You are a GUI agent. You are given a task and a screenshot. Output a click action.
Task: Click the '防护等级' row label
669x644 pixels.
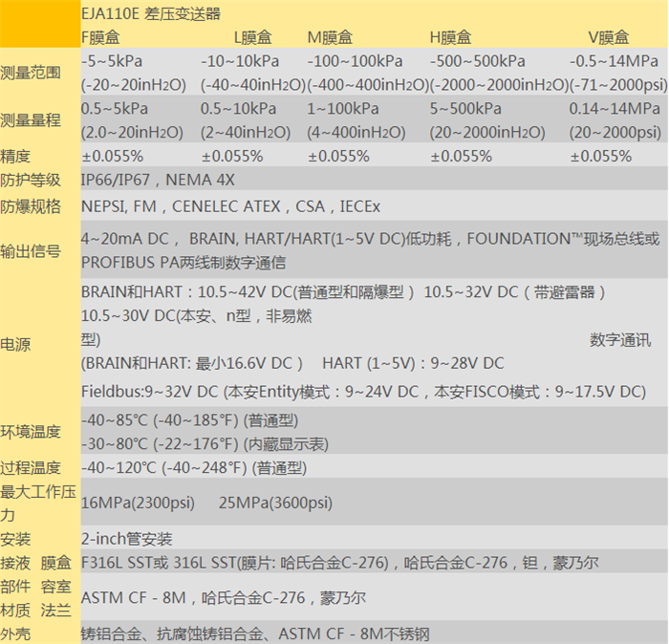click(x=31, y=180)
